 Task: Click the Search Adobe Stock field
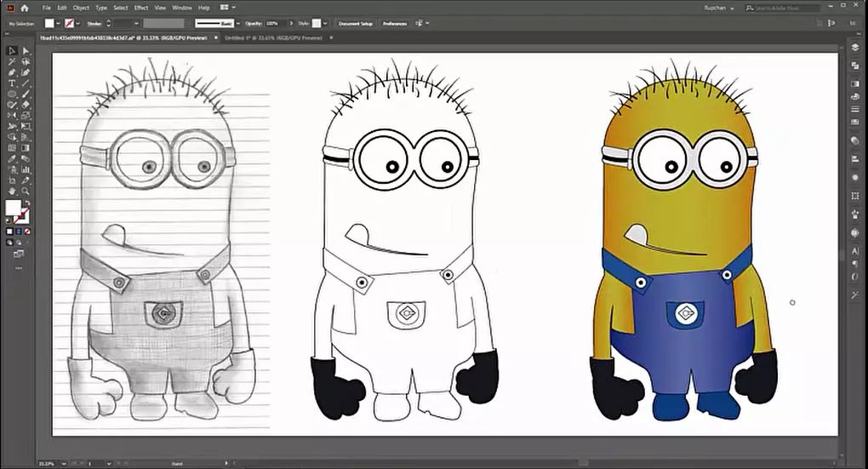click(782, 8)
